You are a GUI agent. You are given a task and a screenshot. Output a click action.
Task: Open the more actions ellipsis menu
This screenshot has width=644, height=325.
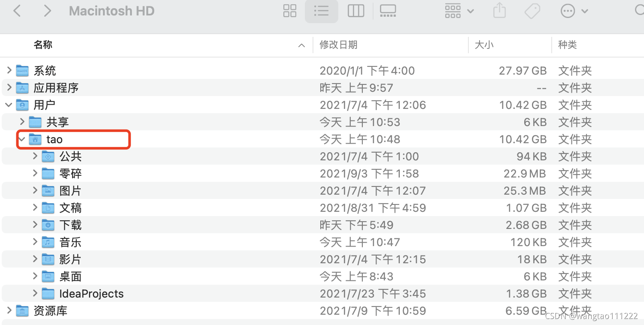point(574,11)
